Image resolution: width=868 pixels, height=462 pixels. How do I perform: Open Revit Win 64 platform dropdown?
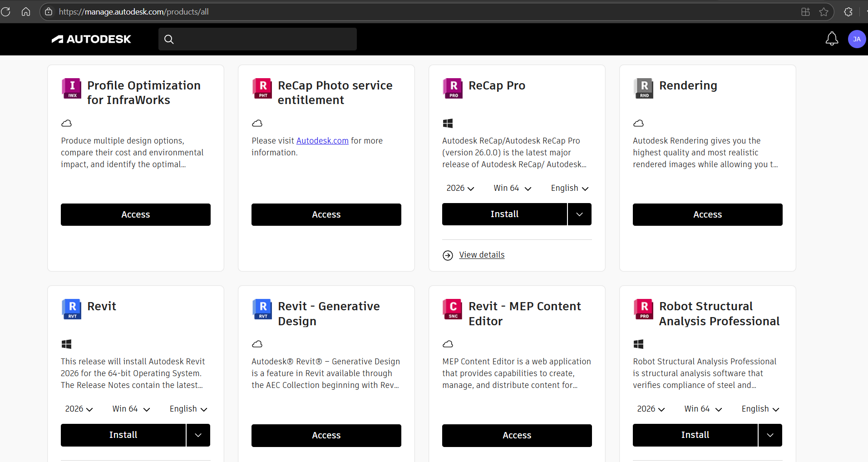pyautogui.click(x=131, y=409)
